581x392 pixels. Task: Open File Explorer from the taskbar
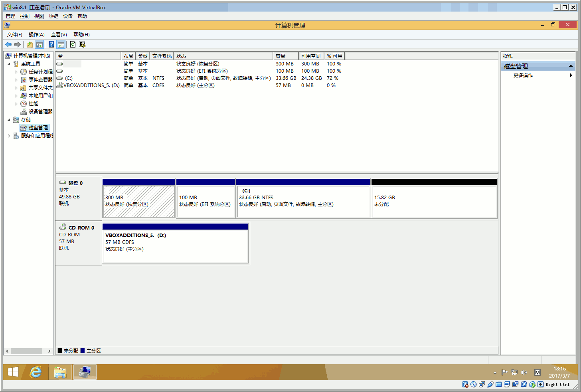pyautogui.click(x=60, y=372)
